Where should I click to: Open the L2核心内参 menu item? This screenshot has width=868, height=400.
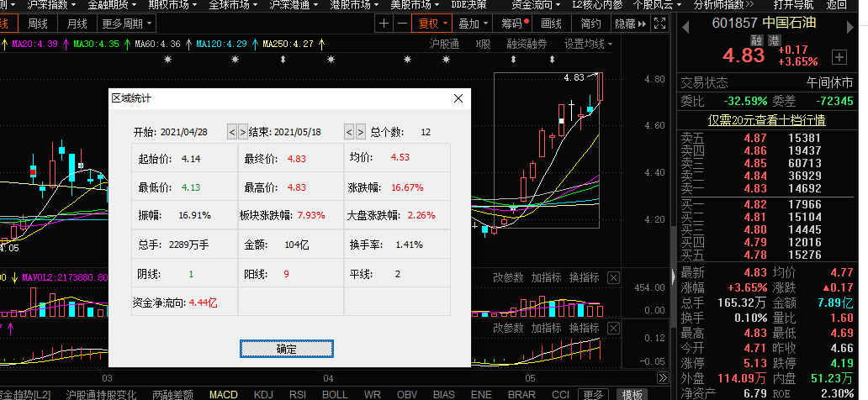tap(597, 6)
